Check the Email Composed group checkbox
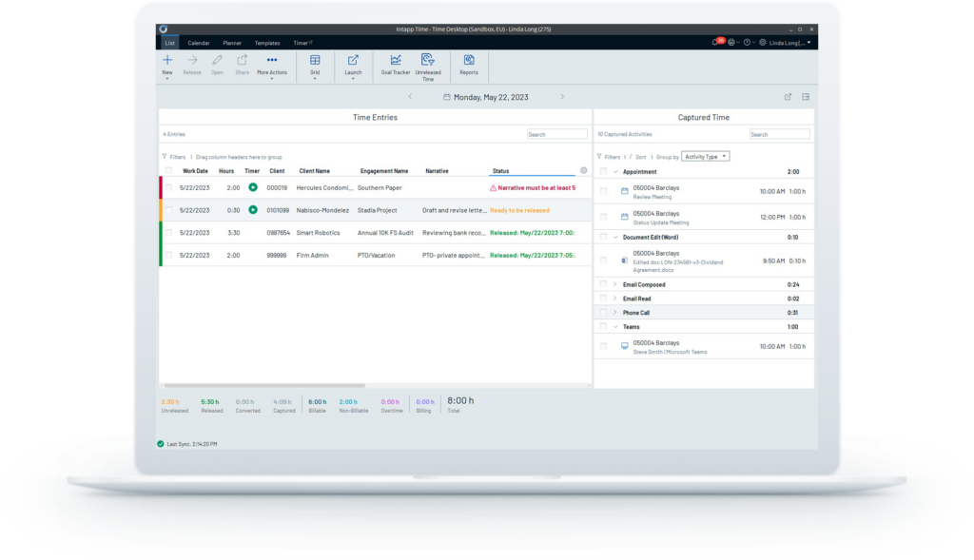Screen dimensions: 974x560 click(x=603, y=284)
